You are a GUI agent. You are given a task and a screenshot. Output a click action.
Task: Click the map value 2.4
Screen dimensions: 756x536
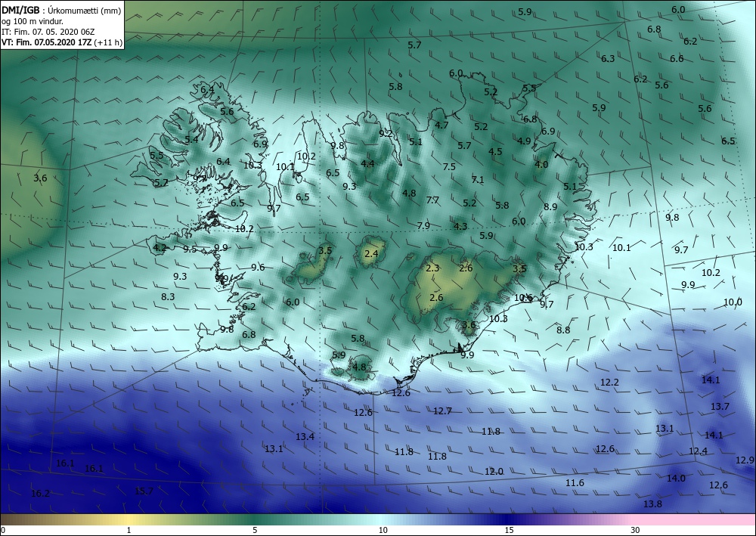(x=371, y=253)
